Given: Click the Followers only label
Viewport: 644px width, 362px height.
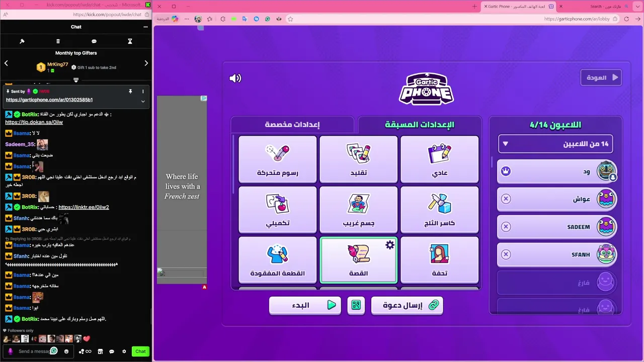Looking at the screenshot, I should [21, 330].
